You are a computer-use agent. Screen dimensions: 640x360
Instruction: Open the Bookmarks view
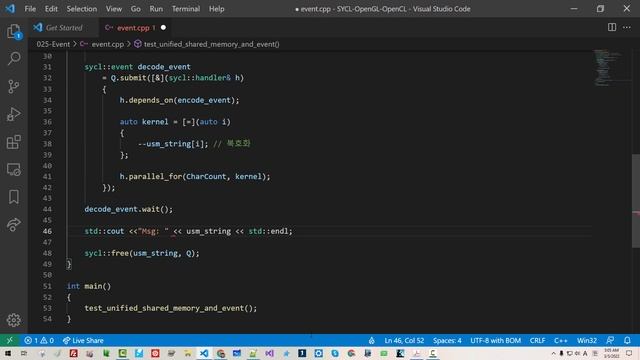pos(13,197)
